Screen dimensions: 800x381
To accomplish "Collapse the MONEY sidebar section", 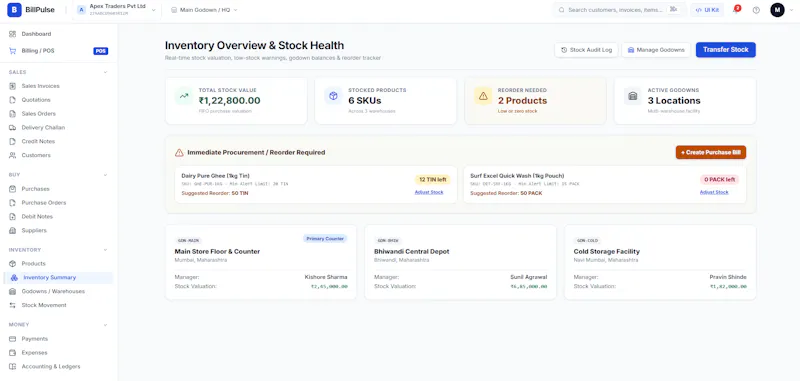I will (x=106, y=324).
